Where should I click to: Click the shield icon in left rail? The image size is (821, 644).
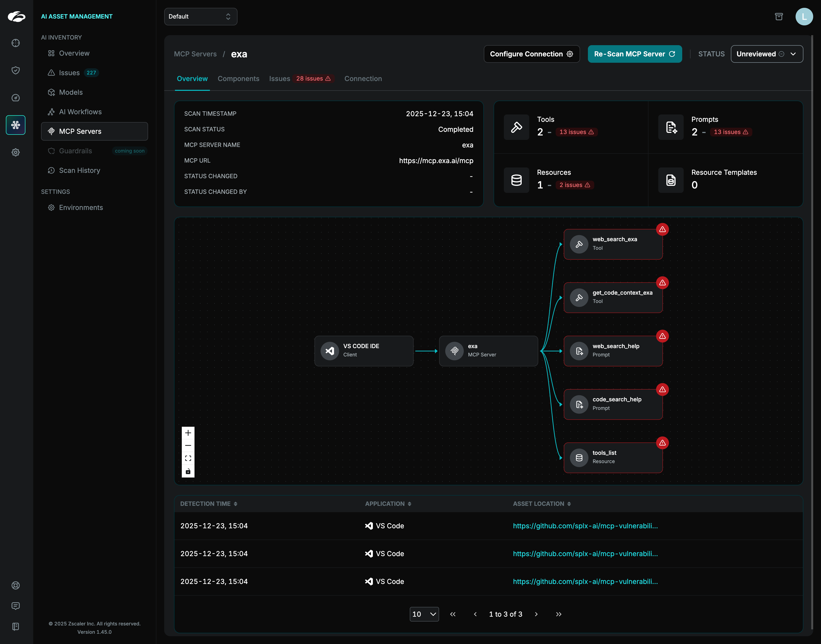tap(15, 71)
